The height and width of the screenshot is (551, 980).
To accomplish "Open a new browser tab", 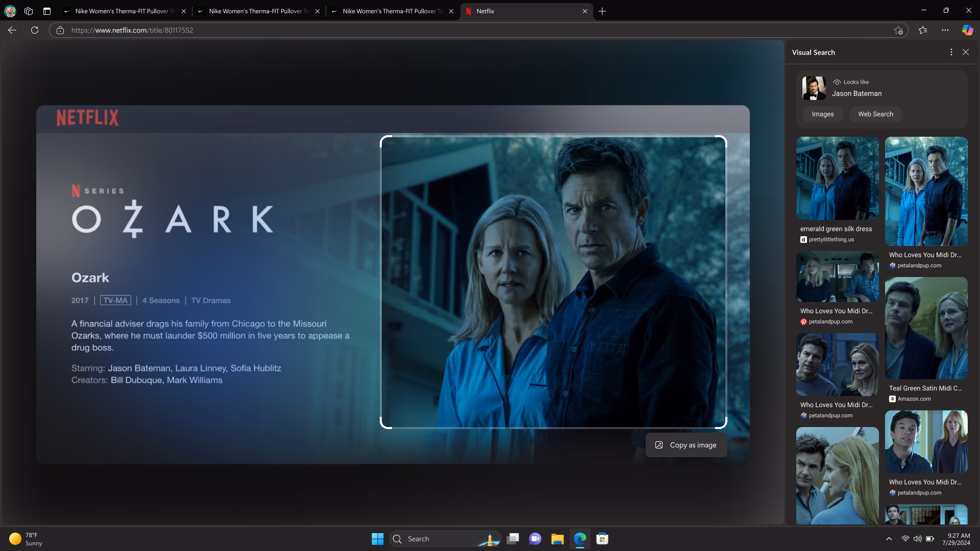I will pos(602,11).
